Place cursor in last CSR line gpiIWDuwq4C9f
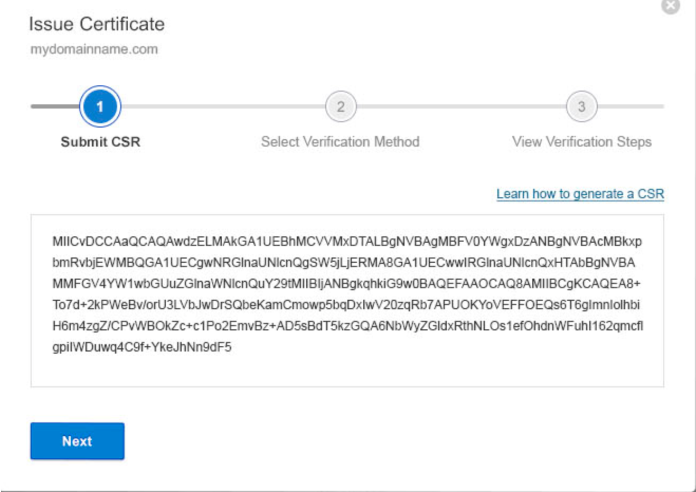 click(142, 348)
